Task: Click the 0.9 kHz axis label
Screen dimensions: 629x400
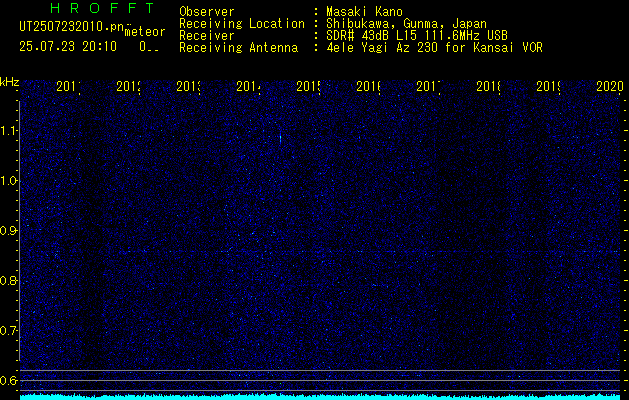Action: [x=10, y=230]
